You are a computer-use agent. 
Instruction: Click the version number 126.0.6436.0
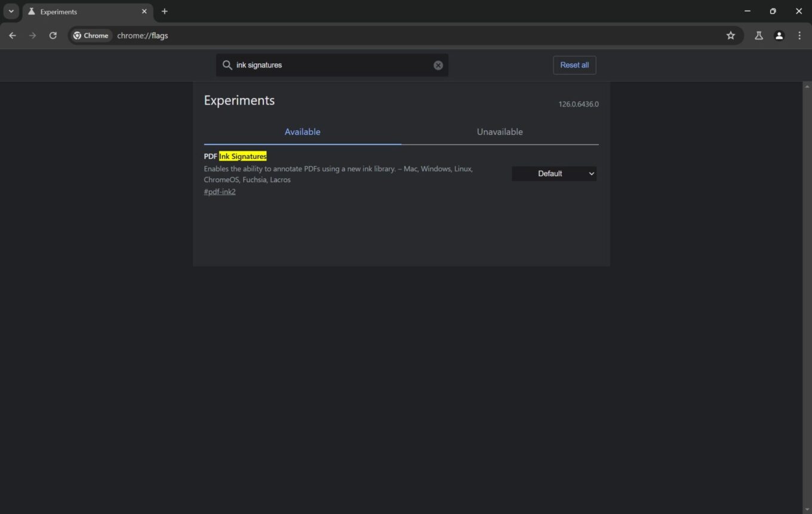579,104
